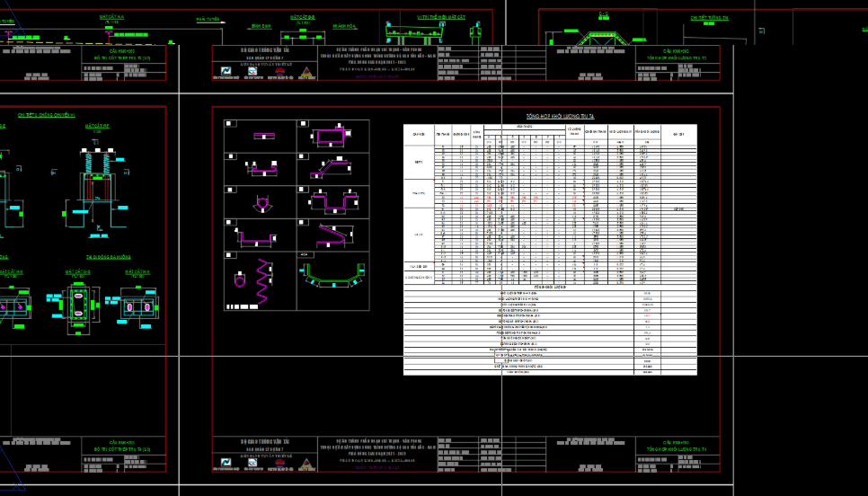Viewport: 868px width, 496px height.
Task: Click the red triangle logo in top title block
Action: coord(306,74)
